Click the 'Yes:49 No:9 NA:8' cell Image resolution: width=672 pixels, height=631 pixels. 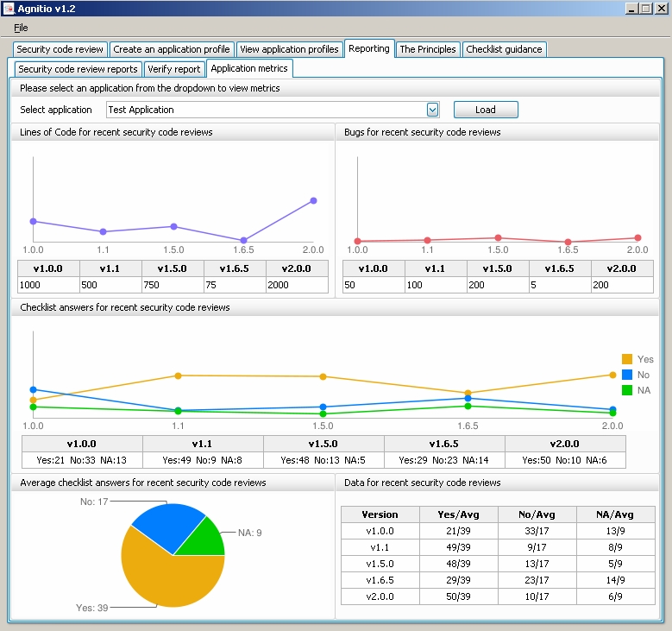tap(203, 460)
